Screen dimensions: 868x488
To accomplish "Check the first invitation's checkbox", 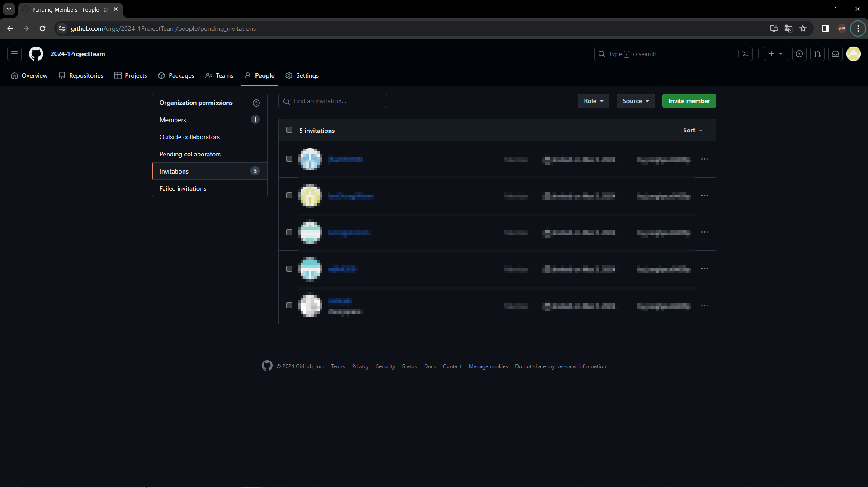I will [289, 159].
